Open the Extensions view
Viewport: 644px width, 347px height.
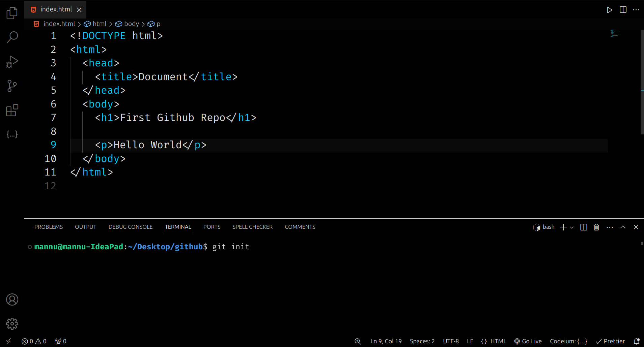(x=12, y=110)
